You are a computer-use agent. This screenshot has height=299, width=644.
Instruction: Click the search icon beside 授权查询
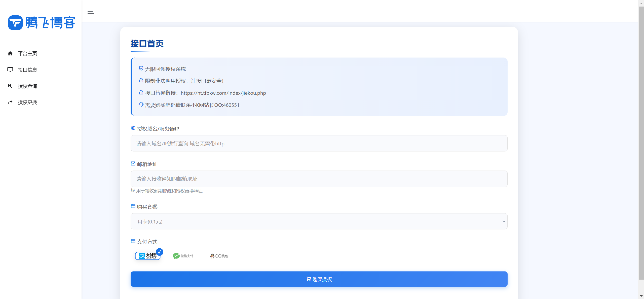point(10,86)
